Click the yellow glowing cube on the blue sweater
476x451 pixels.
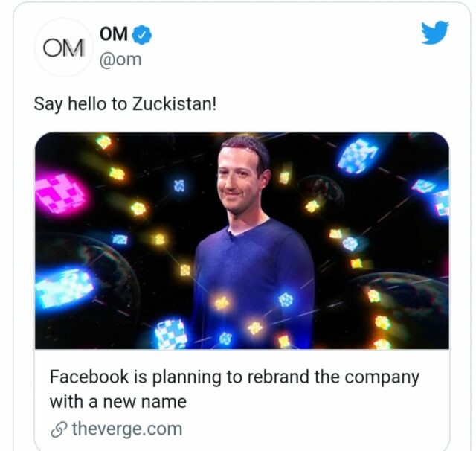pyautogui.click(x=221, y=302)
